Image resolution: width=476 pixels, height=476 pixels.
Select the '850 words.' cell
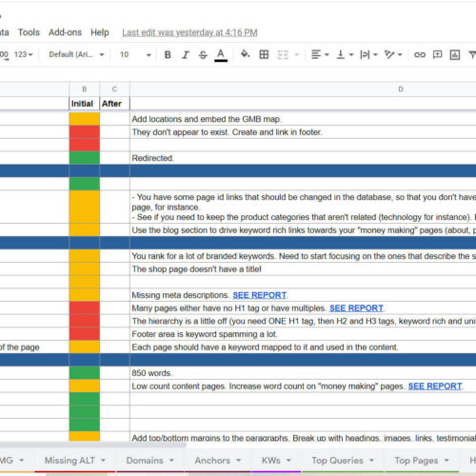[303, 373]
